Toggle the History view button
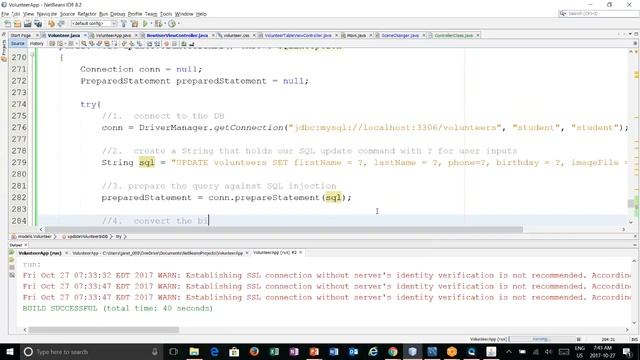Image resolution: width=640 pixels, height=360 pixels. [x=36, y=44]
